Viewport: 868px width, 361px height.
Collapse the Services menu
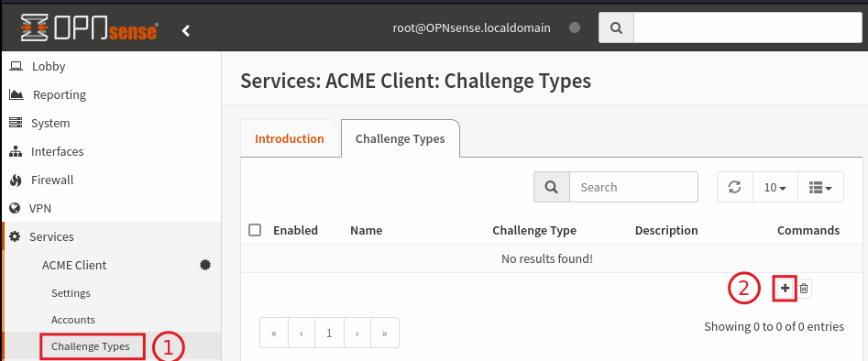[x=111, y=236]
